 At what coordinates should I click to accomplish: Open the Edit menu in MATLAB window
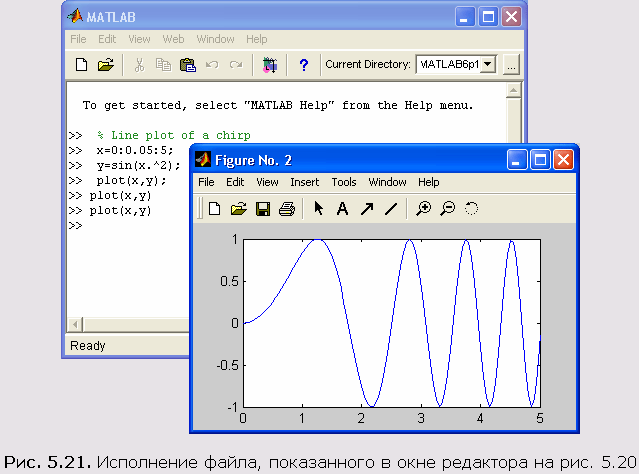[107, 39]
